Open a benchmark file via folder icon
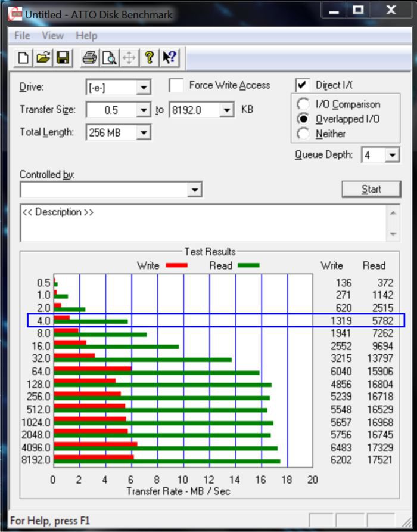Image resolution: width=417 pixels, height=532 pixels. (43, 58)
